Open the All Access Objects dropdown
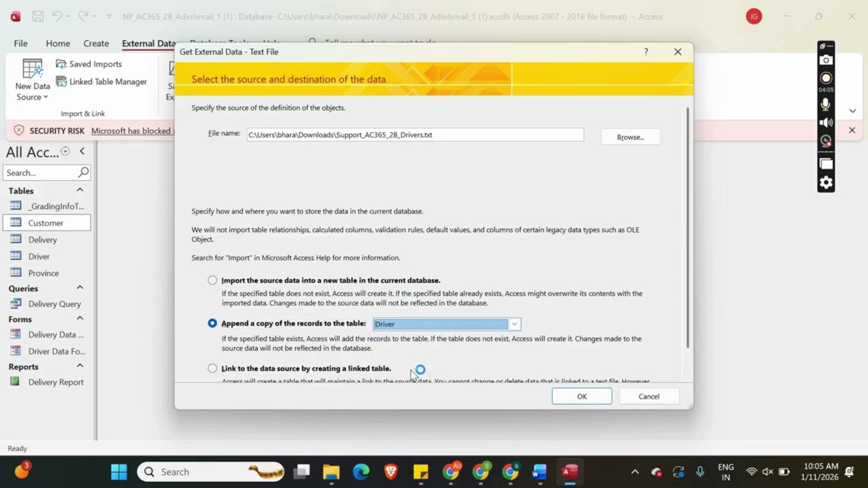868x488 pixels. [65, 151]
